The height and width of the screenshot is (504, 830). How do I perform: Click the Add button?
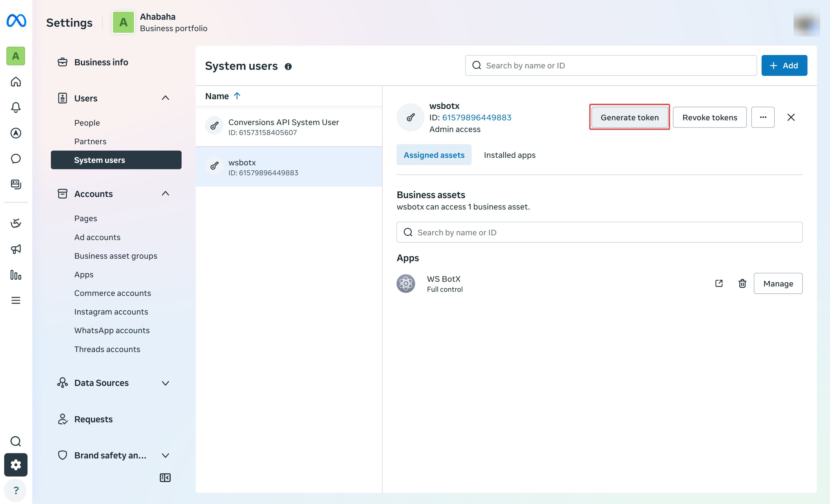[x=784, y=65]
